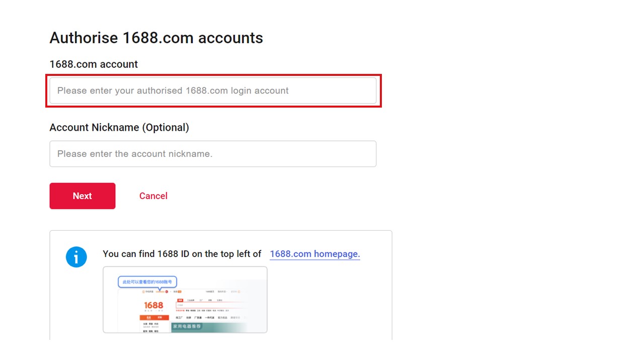This screenshot has height=362, width=644.
Task: Click the "You can find 1688 ID" hint text
Action: 182,254
